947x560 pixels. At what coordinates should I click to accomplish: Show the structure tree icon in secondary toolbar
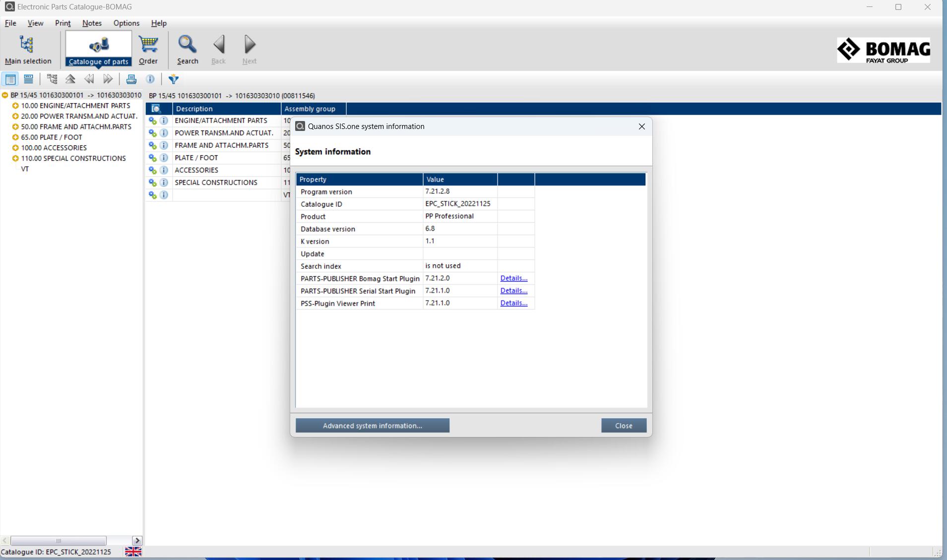coord(52,79)
